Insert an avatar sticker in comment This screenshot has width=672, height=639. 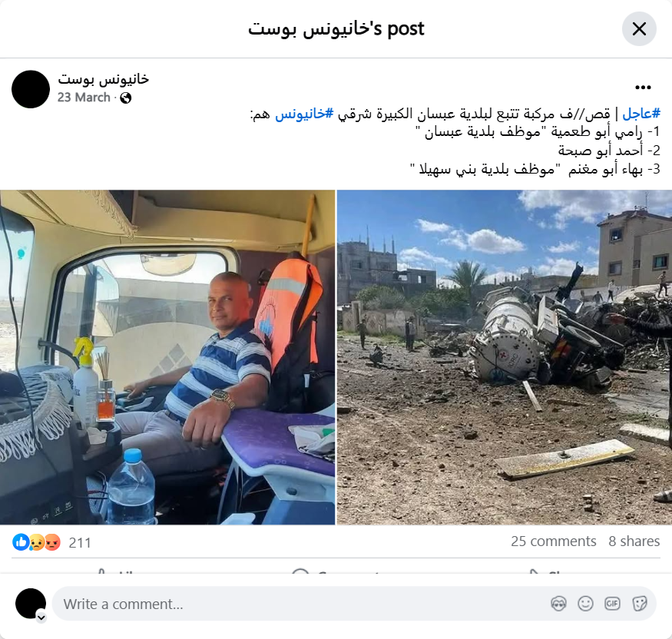click(x=558, y=604)
